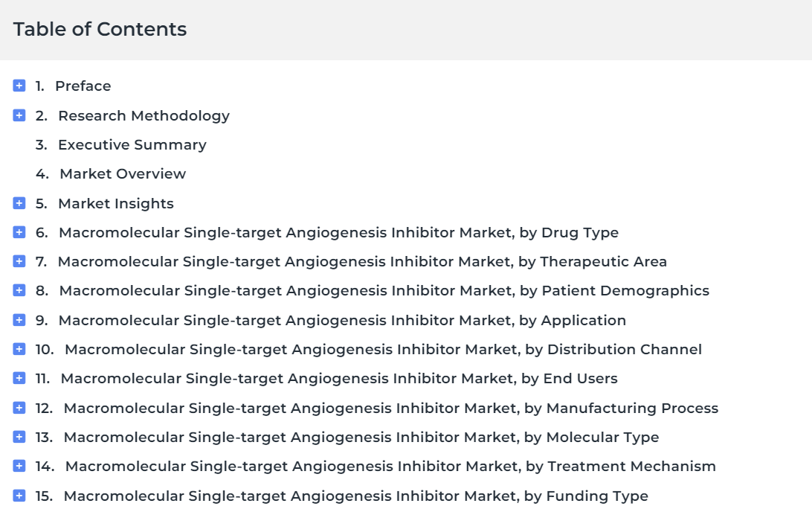The height and width of the screenshot is (512, 812).
Task: Open plus icon for by Therapeutic Area
Action: (x=19, y=261)
